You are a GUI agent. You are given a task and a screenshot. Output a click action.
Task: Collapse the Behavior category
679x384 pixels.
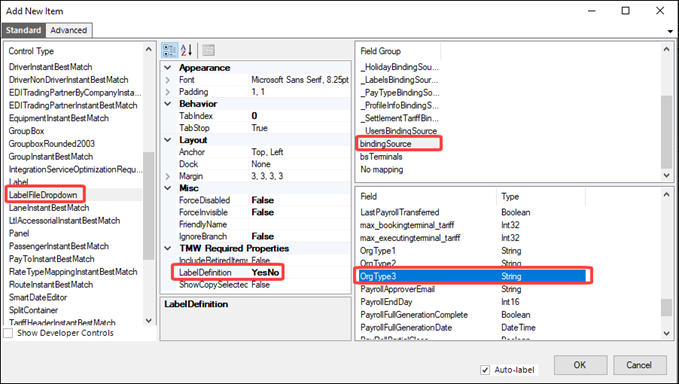click(x=168, y=104)
